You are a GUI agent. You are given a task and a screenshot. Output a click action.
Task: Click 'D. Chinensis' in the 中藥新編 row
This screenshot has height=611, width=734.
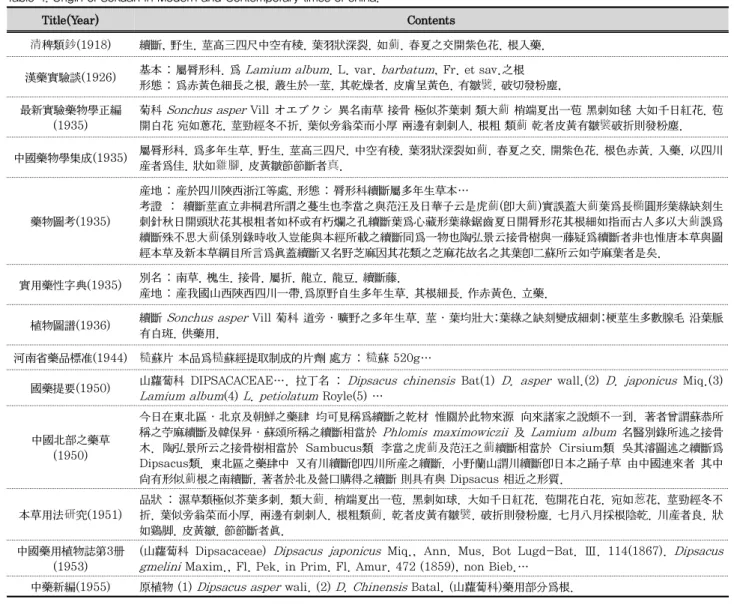pyautogui.click(x=371, y=587)
